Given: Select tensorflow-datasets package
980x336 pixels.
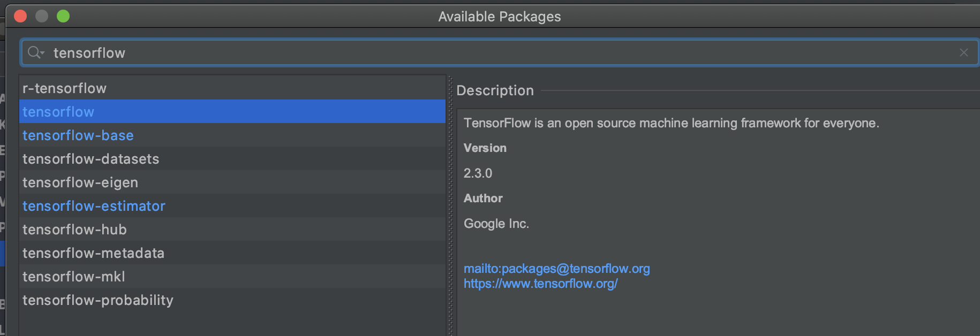Looking at the screenshot, I should pos(91,159).
